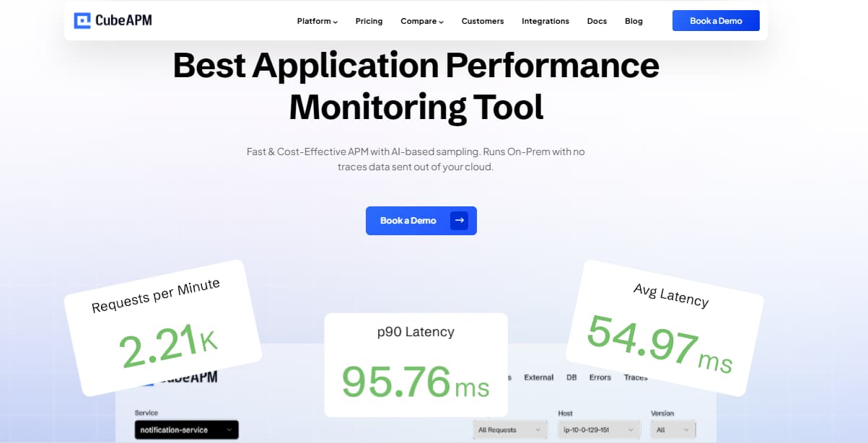Open the notification-service Service dropdown
Image resolution: width=868 pixels, height=443 pixels.
coord(186,430)
